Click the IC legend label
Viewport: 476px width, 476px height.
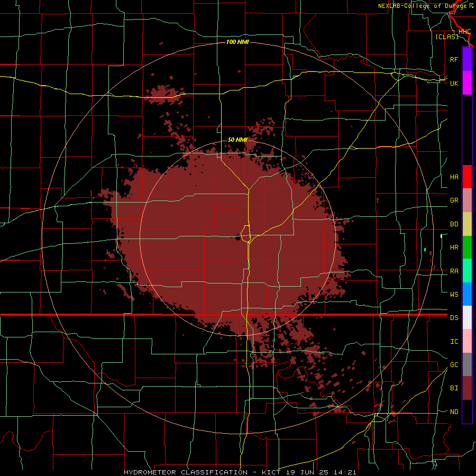pos(454,342)
